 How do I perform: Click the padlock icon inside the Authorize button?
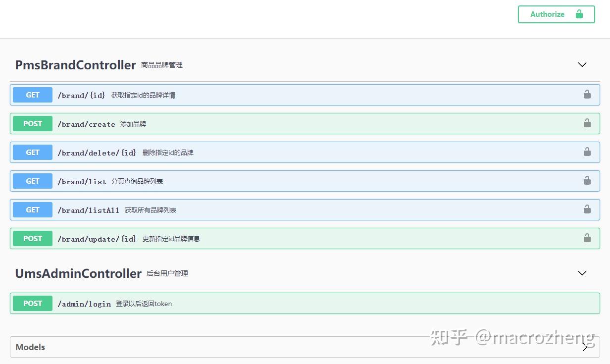click(579, 14)
